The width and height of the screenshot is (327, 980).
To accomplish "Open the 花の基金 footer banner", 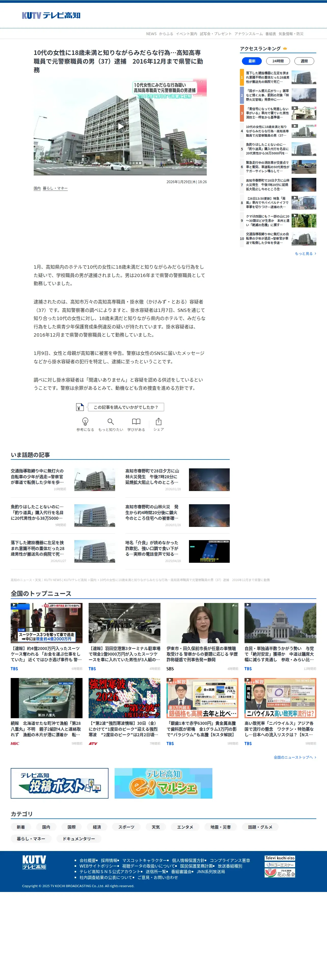I will pyautogui.click(x=280, y=873).
